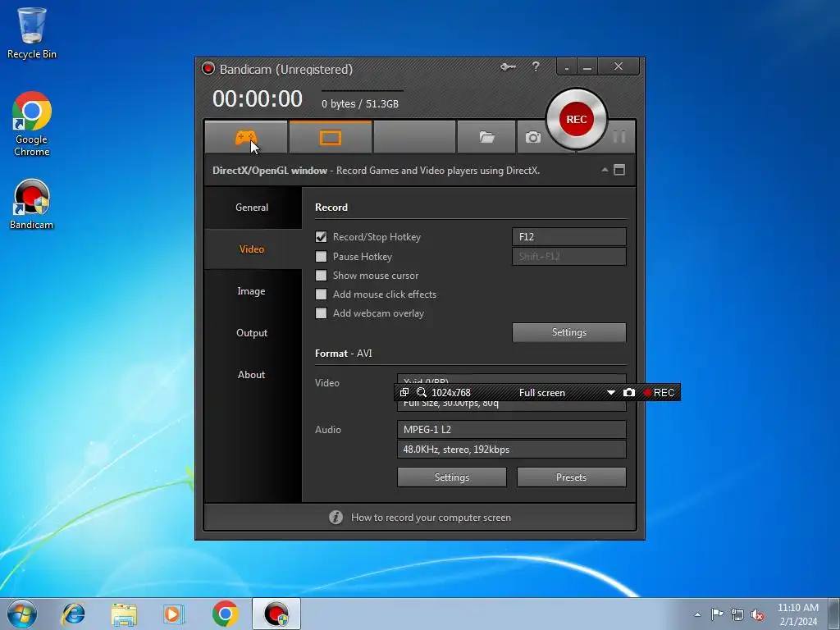840x630 pixels.
Task: Click the camera icon on the floating bar
Action: (x=629, y=393)
